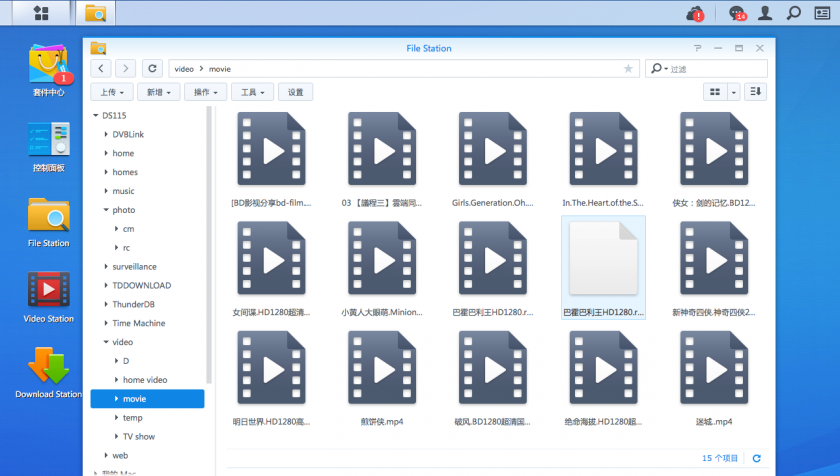Switch the thumbnail view mode button

[x=714, y=92]
